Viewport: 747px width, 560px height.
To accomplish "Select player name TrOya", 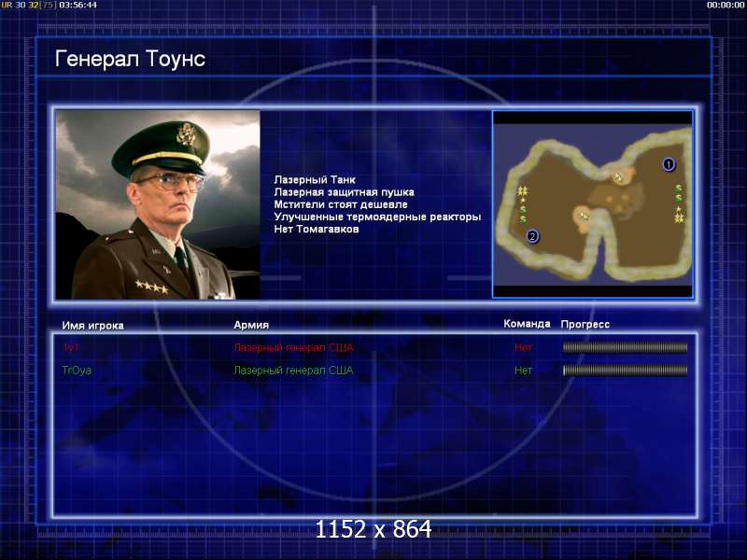I will pyautogui.click(x=77, y=371).
